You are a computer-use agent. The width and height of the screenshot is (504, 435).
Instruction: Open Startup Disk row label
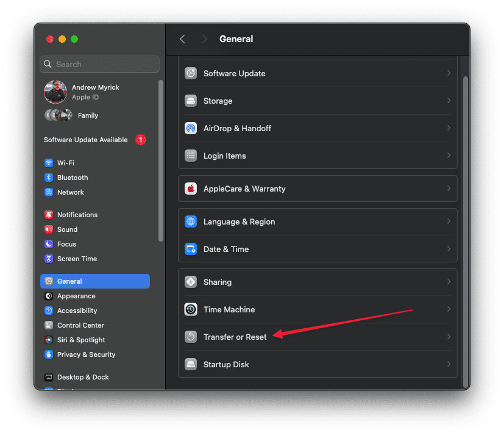[x=226, y=365]
